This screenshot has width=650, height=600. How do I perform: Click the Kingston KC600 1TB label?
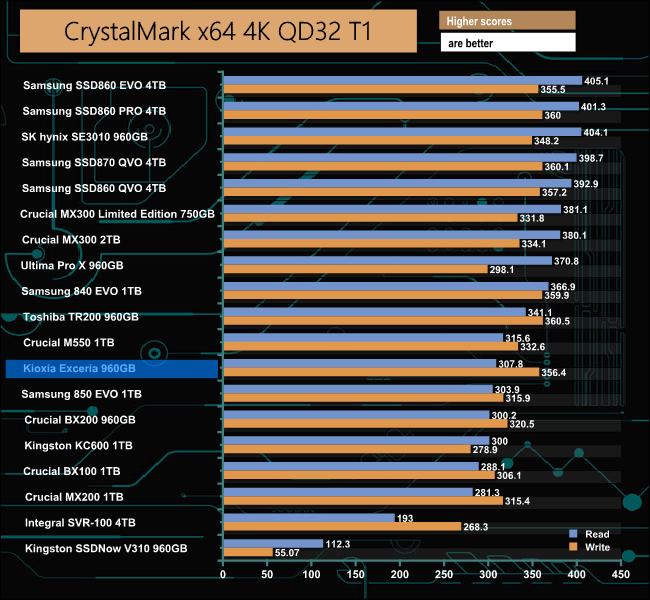pos(78,446)
